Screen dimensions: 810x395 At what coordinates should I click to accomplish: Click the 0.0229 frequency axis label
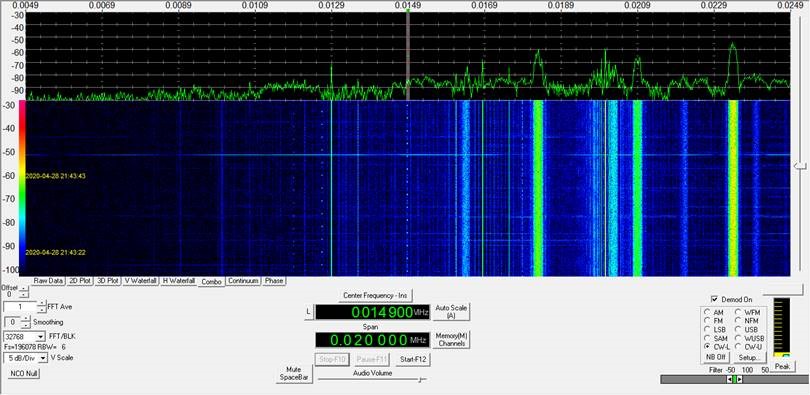[713, 5]
